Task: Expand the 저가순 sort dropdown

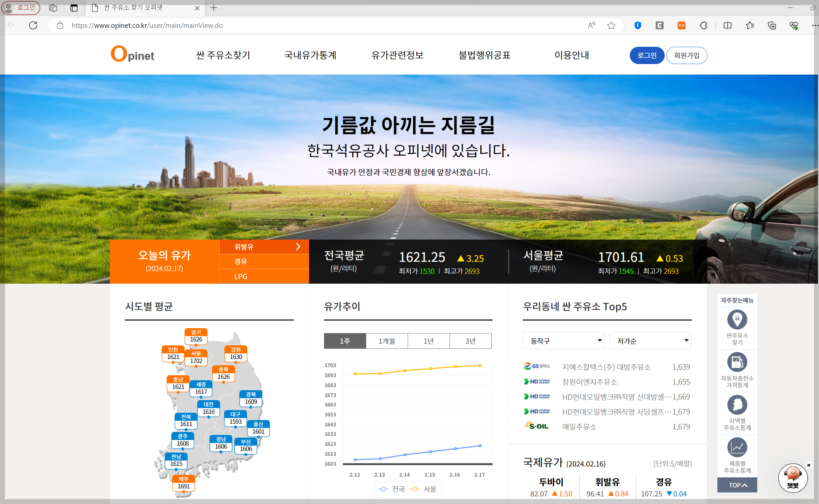Action: coord(650,341)
